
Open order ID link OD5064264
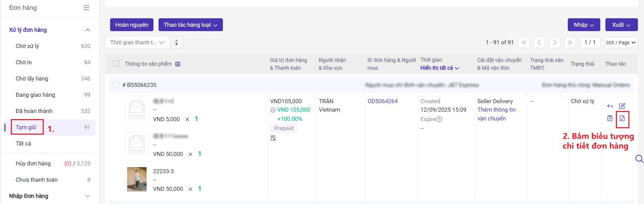(x=382, y=101)
